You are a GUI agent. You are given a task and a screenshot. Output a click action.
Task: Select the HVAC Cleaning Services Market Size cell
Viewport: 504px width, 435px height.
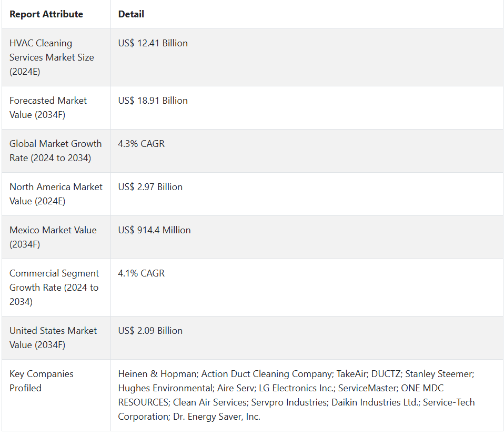click(52, 57)
